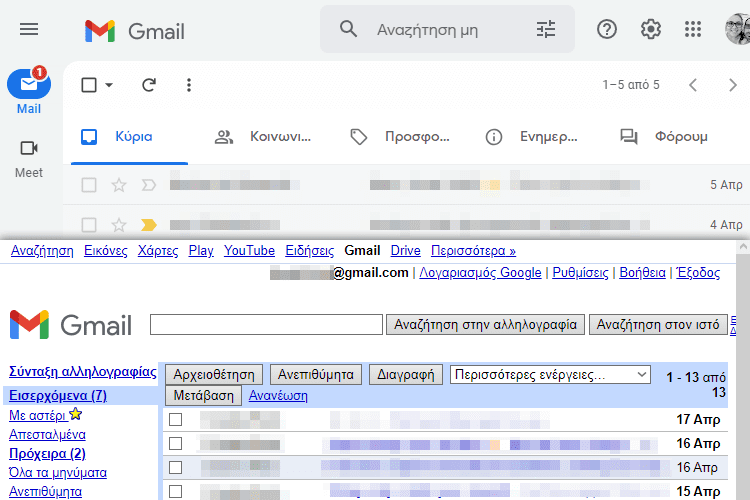Screen dimensions: 750x500
Task: Select the 5 Απρ message checkbox
Action: point(89,185)
